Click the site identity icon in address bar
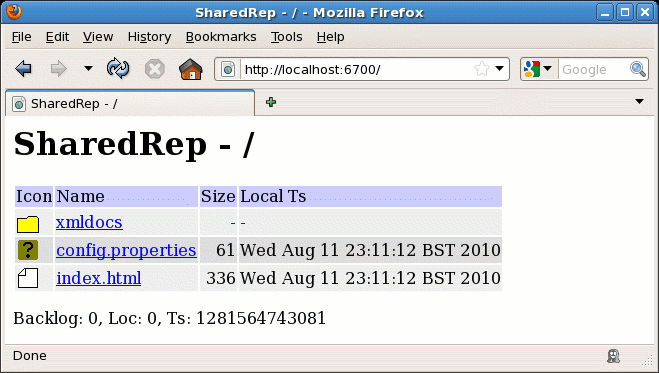659x373 pixels. pyautogui.click(x=228, y=69)
